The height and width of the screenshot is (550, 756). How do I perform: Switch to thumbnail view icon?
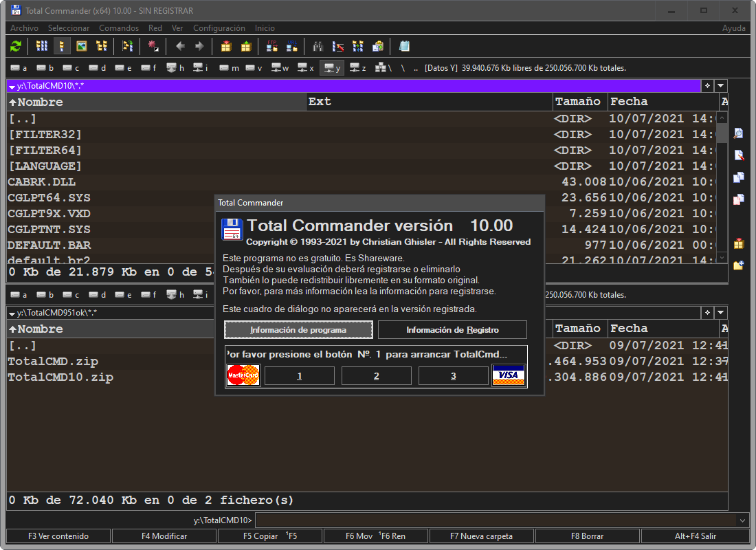[x=82, y=46]
